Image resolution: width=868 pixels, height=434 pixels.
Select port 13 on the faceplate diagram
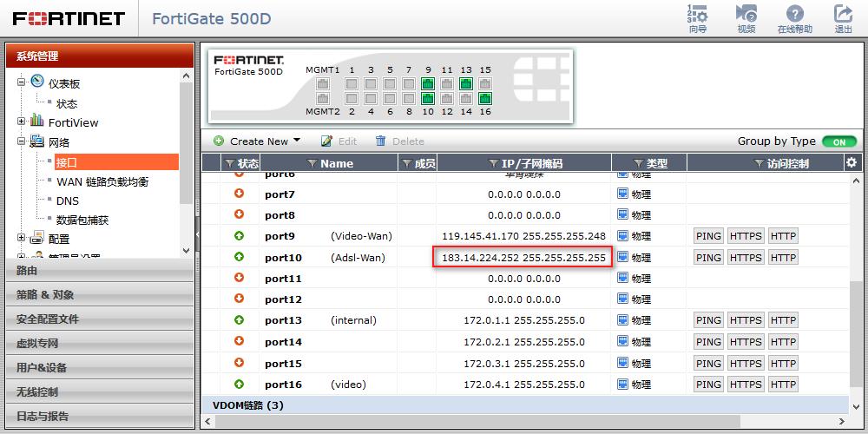(x=466, y=84)
